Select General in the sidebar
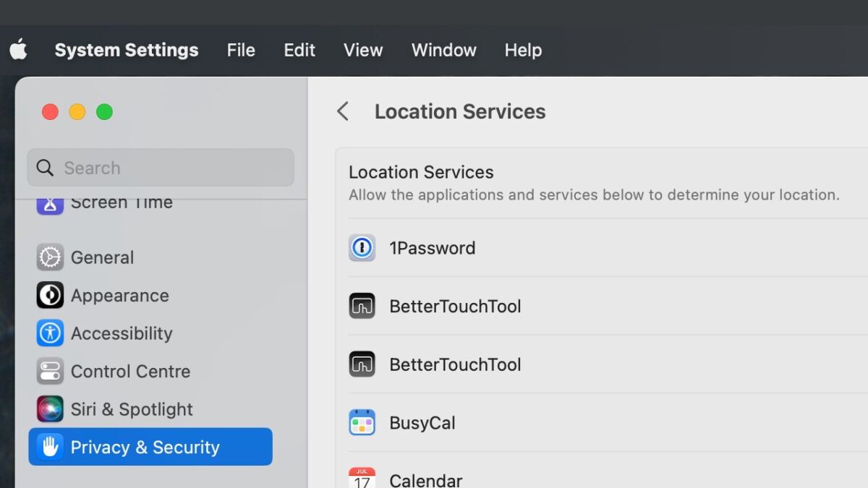This screenshot has width=868, height=488. click(x=150, y=257)
